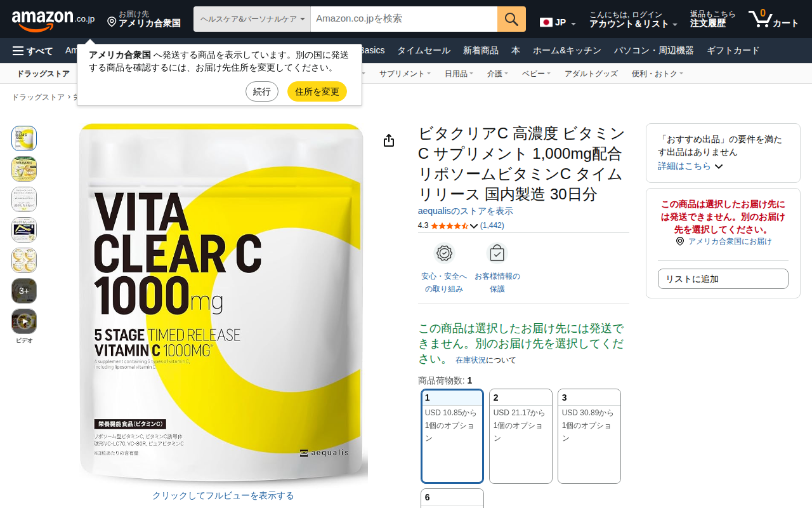The height and width of the screenshot is (508, 812).
Task: Select the quantity 1 pack option
Action: (452, 436)
